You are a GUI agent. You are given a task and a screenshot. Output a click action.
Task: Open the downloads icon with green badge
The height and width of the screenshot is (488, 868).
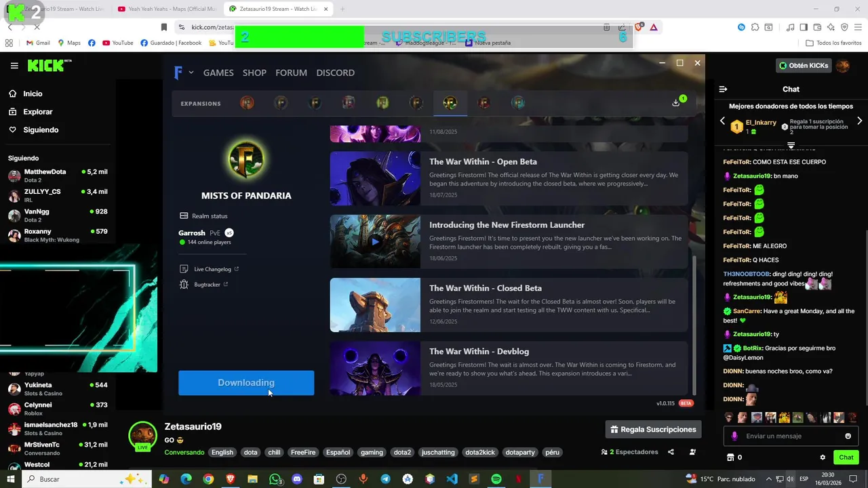pyautogui.click(x=676, y=102)
